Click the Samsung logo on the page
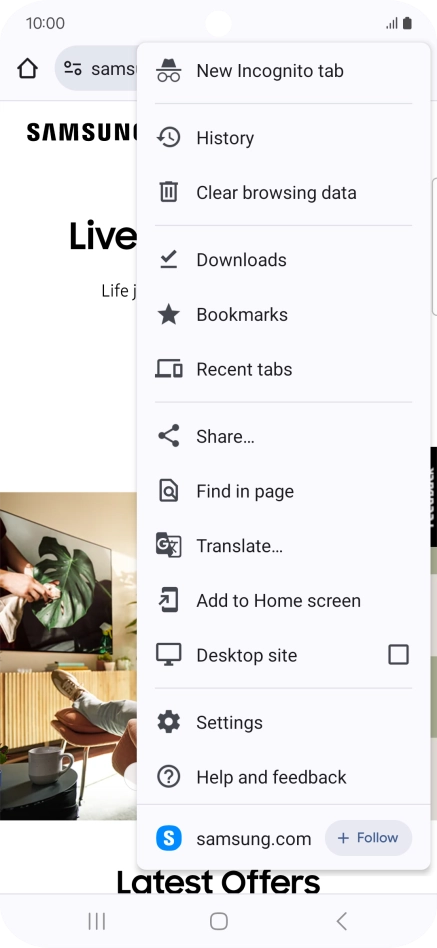 [x=82, y=132]
